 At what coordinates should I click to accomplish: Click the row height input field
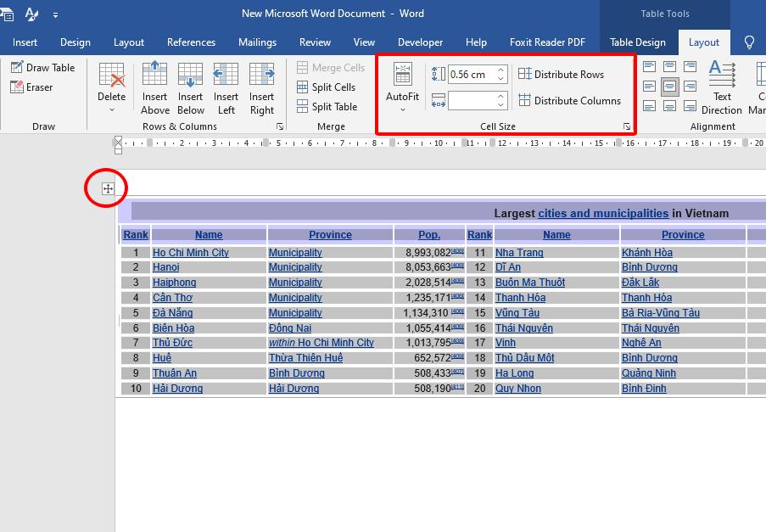[469, 75]
